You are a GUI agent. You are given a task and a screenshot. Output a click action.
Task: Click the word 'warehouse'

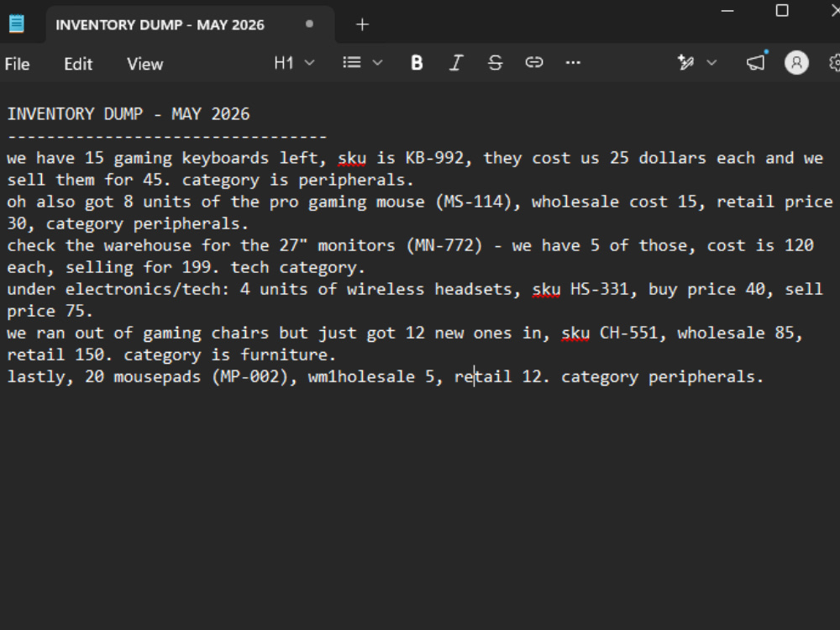tap(147, 246)
